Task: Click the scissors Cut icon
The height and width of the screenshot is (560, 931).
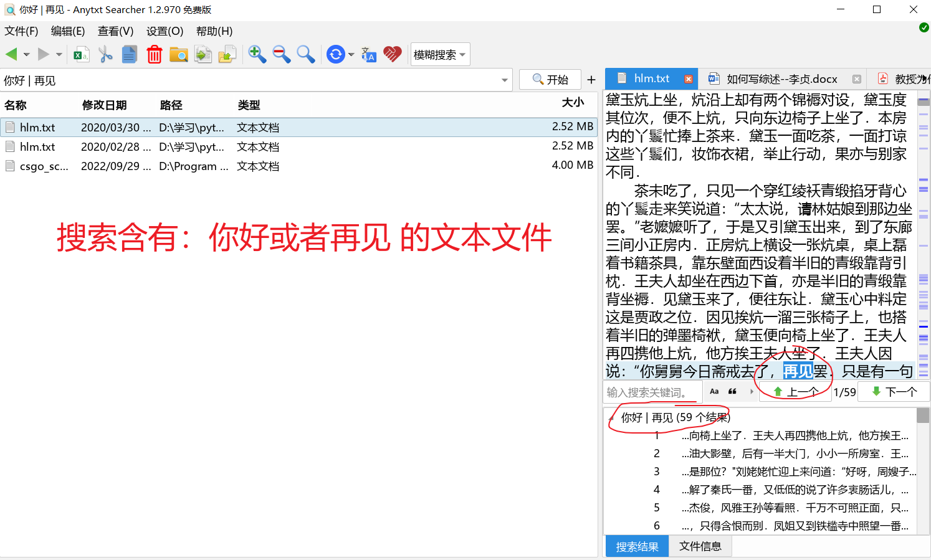Action: click(x=105, y=55)
